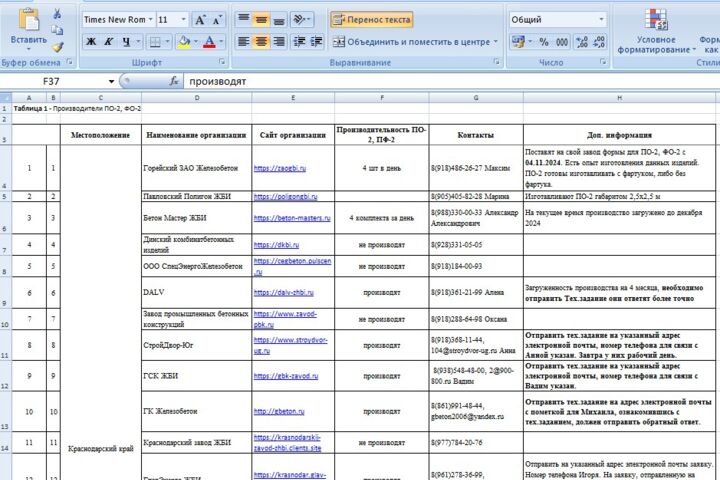
Task: Open the Times New Roman font dropdown
Action: click(150, 20)
